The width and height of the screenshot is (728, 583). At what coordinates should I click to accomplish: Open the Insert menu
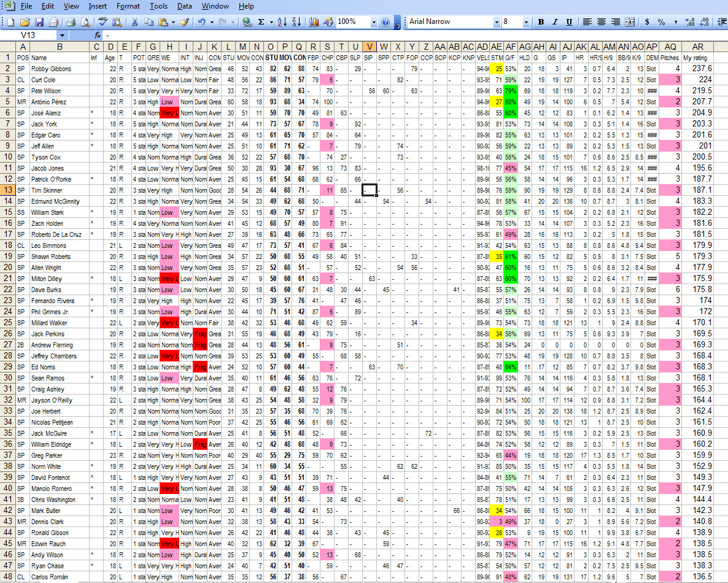coord(98,6)
